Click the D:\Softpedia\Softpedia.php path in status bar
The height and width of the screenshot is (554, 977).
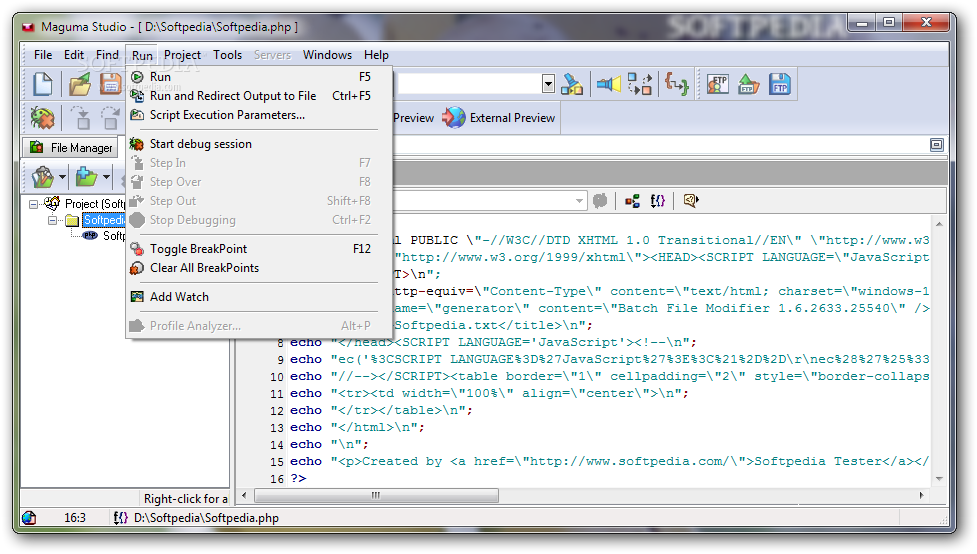click(x=206, y=518)
